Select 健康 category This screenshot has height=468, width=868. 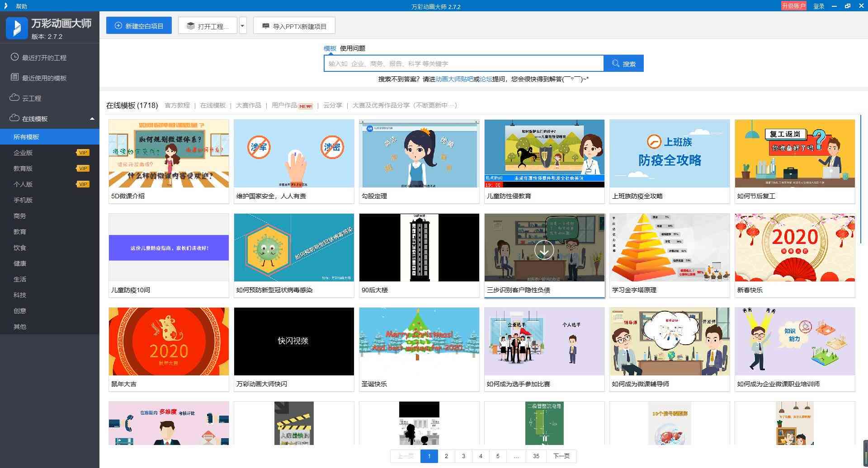(50, 263)
